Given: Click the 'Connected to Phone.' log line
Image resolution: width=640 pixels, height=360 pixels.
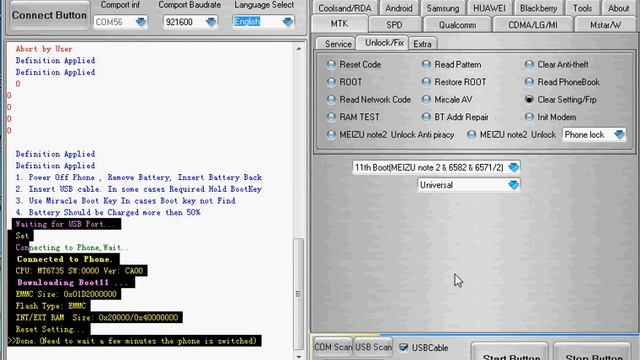Looking at the screenshot, I should pos(64,259).
